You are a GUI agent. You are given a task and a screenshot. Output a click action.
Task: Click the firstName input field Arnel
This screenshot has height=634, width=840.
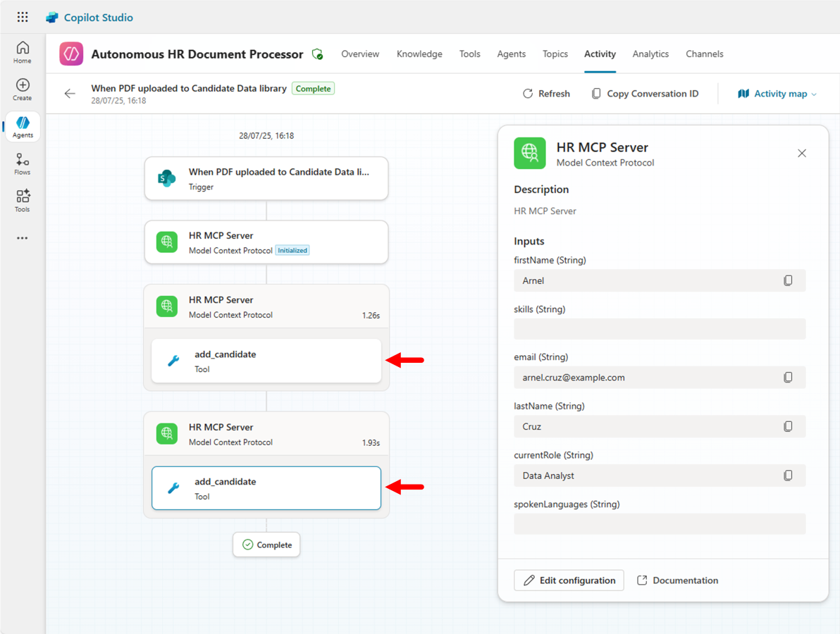tap(660, 280)
